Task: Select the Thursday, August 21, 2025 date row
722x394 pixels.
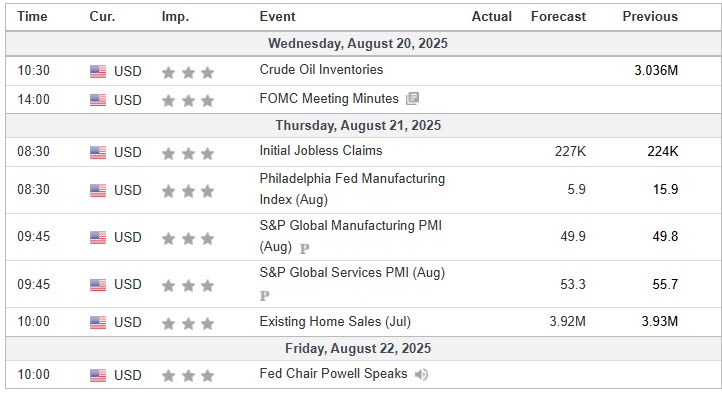Action: click(x=358, y=126)
